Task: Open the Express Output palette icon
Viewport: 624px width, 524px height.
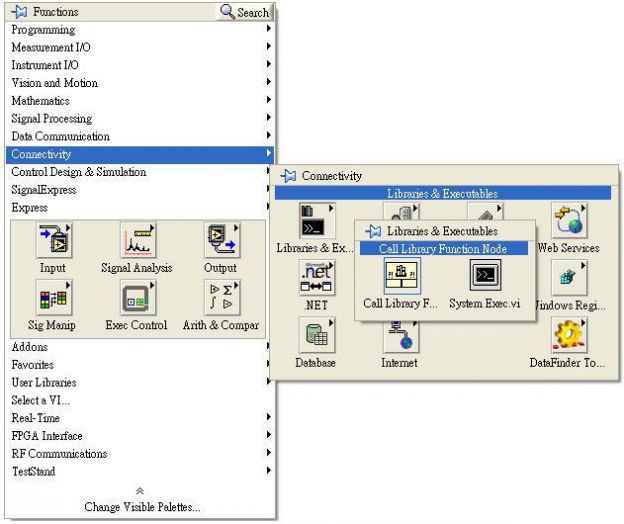Action: tap(222, 240)
